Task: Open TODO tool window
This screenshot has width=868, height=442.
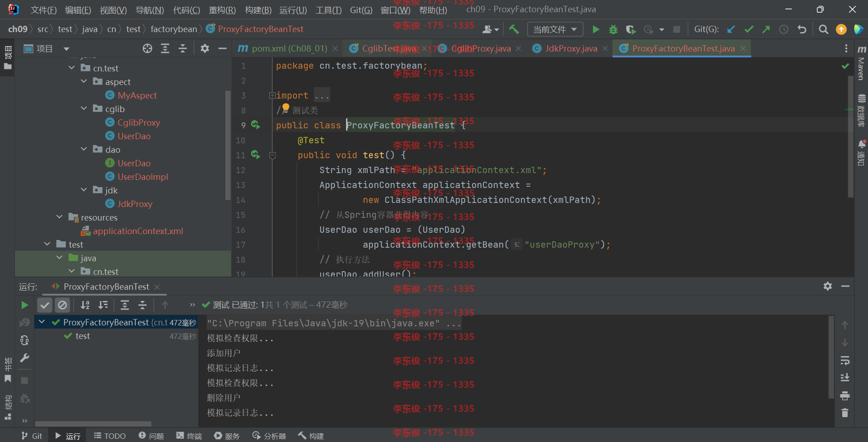Action: point(110,436)
